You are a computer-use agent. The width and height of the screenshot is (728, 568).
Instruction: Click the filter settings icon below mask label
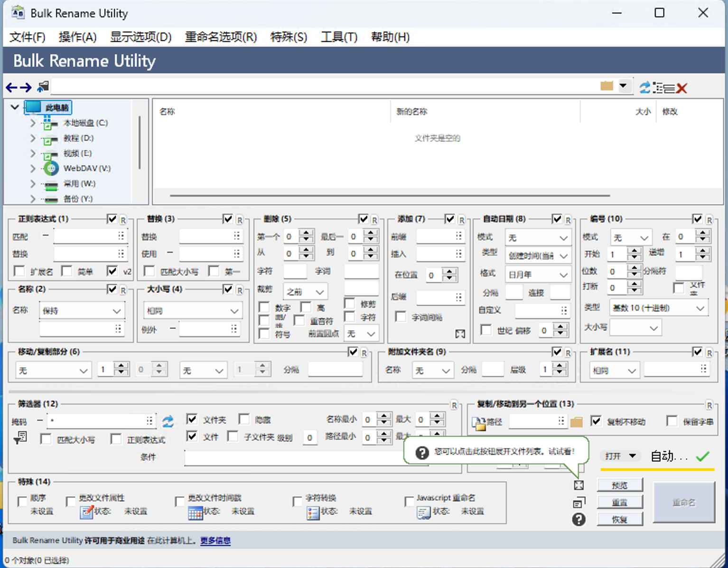pos(20,437)
